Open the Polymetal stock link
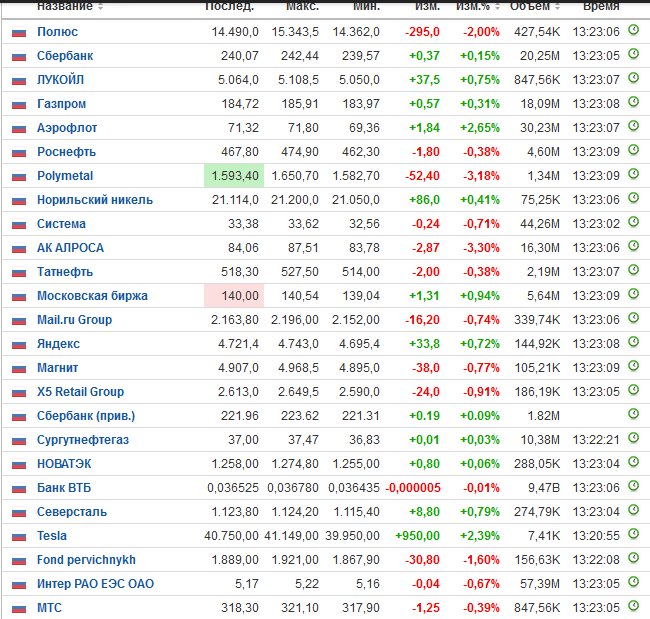Image resolution: width=650 pixels, height=619 pixels. [65, 176]
